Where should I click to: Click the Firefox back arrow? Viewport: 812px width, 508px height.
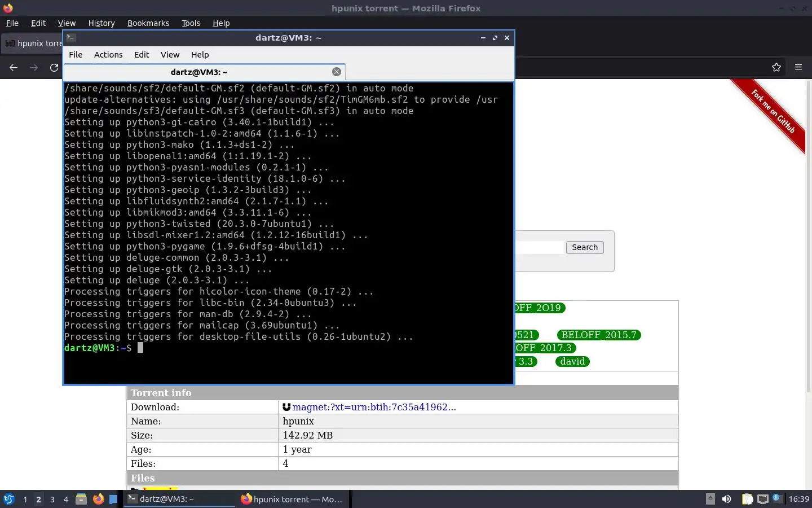click(14, 68)
